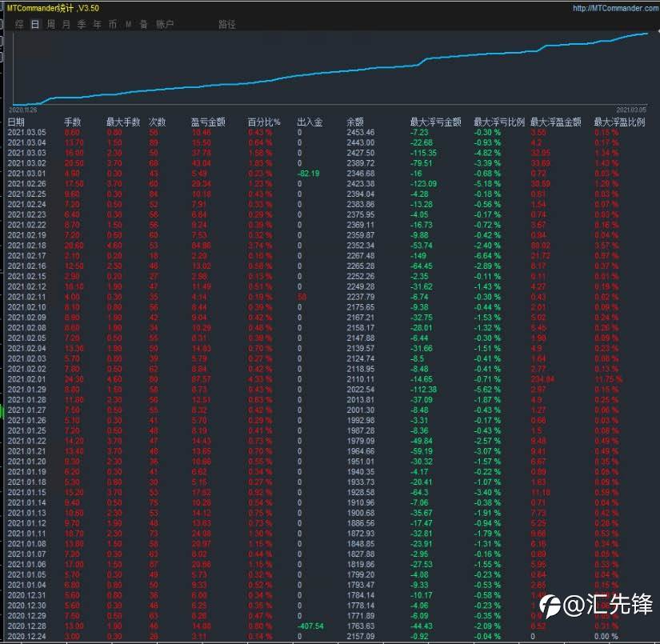This screenshot has width=660, height=644.
Task: Select the 2021.01.15 date row
Action: coord(26,493)
